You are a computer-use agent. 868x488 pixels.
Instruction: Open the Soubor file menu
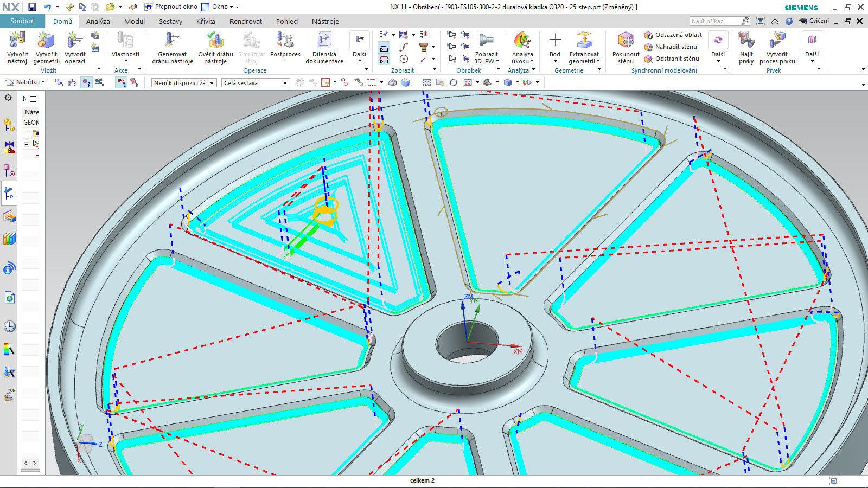[22, 21]
